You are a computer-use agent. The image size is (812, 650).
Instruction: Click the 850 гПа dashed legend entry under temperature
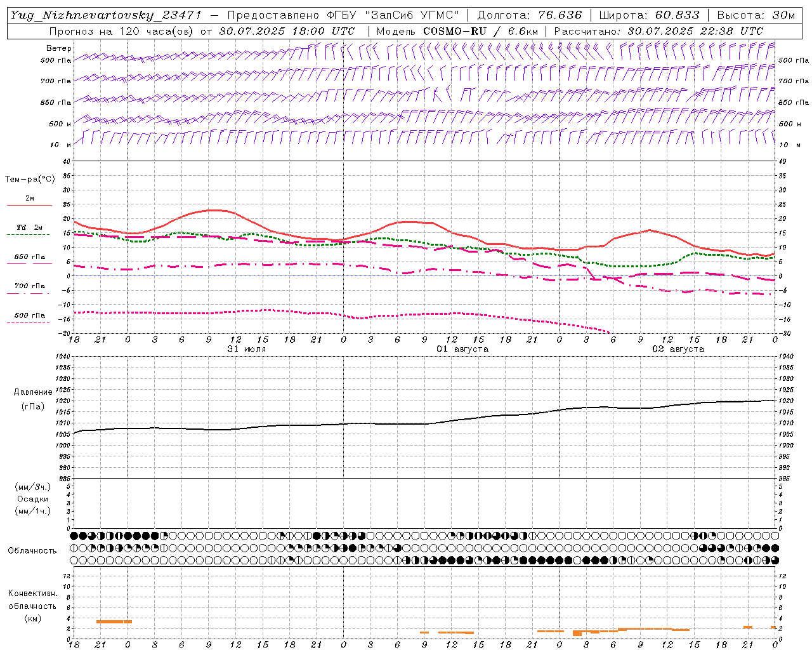(30, 260)
